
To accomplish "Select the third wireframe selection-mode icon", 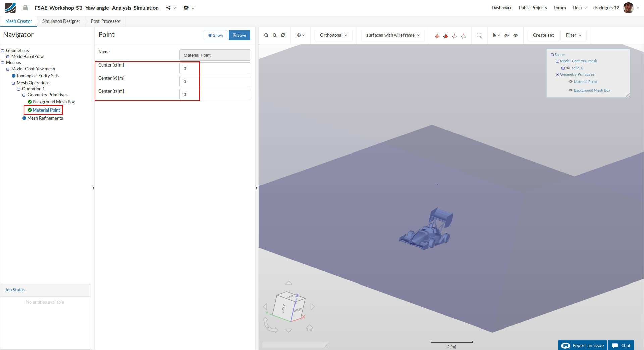I will 454,36.
